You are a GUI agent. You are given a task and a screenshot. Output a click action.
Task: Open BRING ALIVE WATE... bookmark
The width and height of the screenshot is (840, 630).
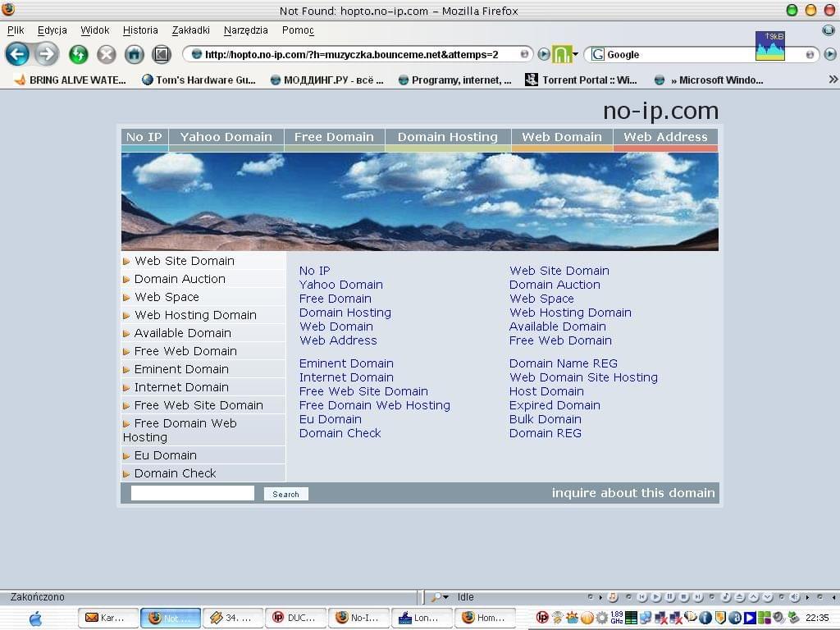71,80
